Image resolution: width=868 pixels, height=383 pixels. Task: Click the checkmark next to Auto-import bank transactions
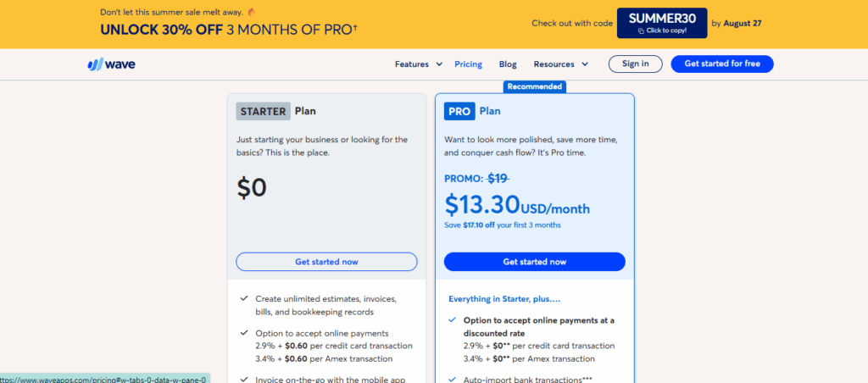[452, 379]
